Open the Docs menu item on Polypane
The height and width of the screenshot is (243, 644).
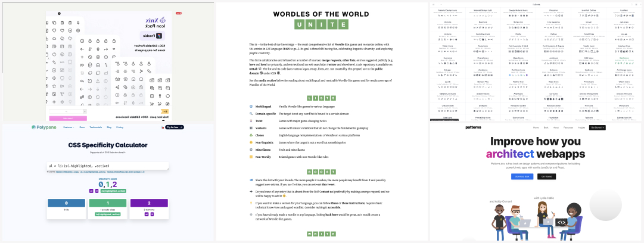pyautogui.click(x=82, y=127)
